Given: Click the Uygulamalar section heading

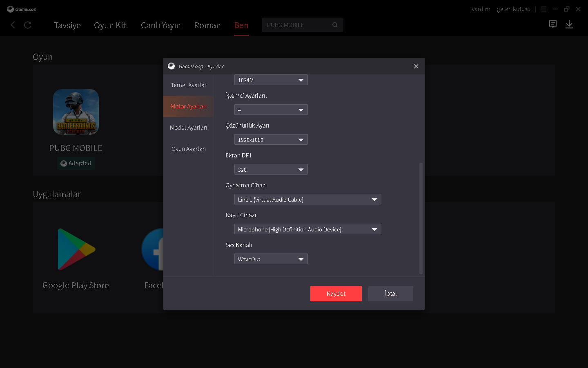Looking at the screenshot, I should point(57,194).
